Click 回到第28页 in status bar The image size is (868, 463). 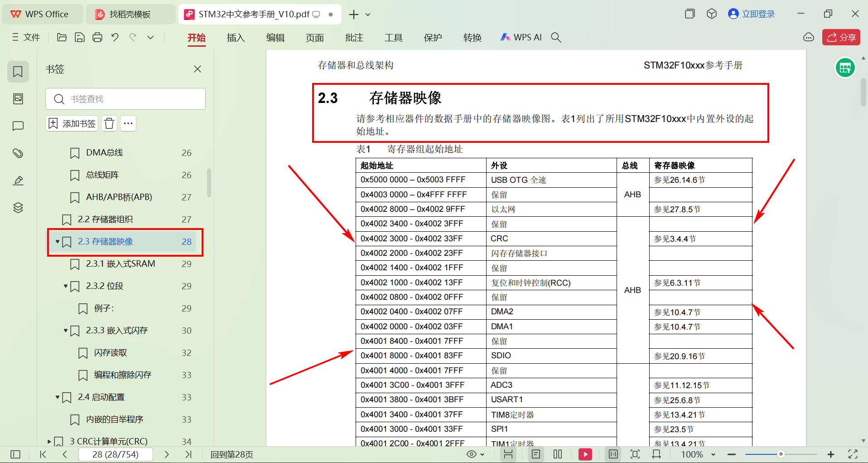[231, 454]
